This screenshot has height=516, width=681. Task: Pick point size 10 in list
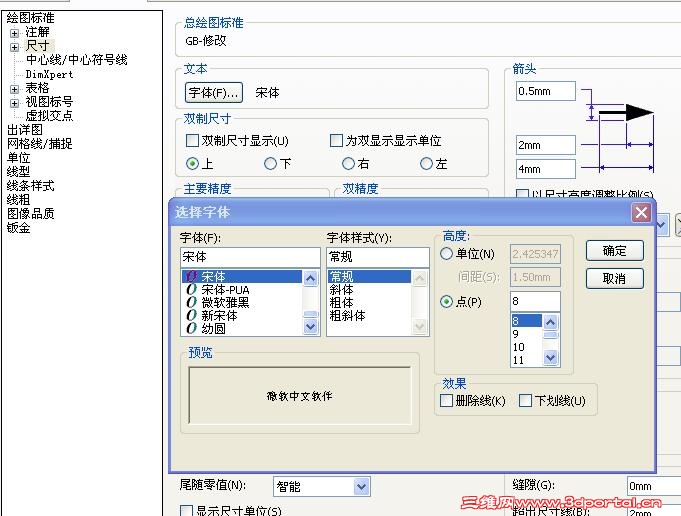(x=526, y=347)
